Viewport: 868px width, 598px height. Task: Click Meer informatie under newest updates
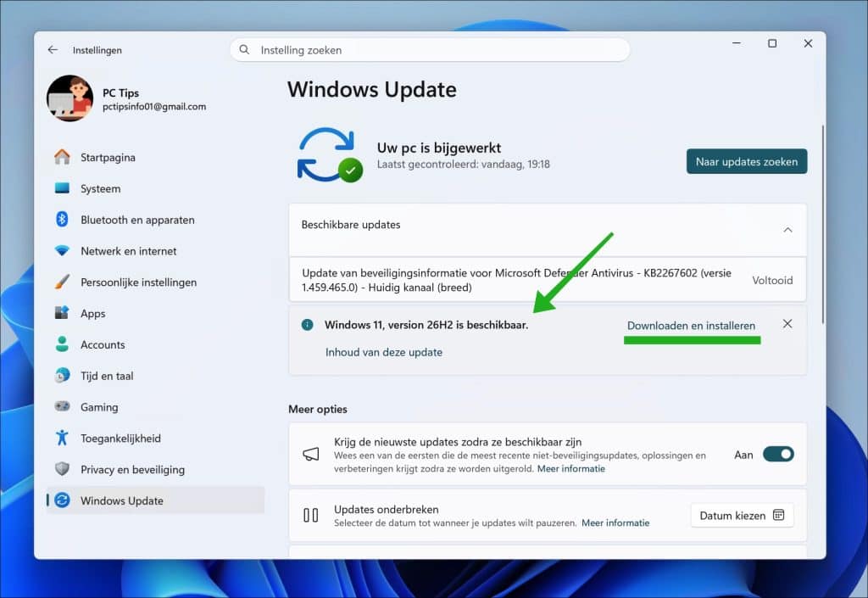pos(570,468)
